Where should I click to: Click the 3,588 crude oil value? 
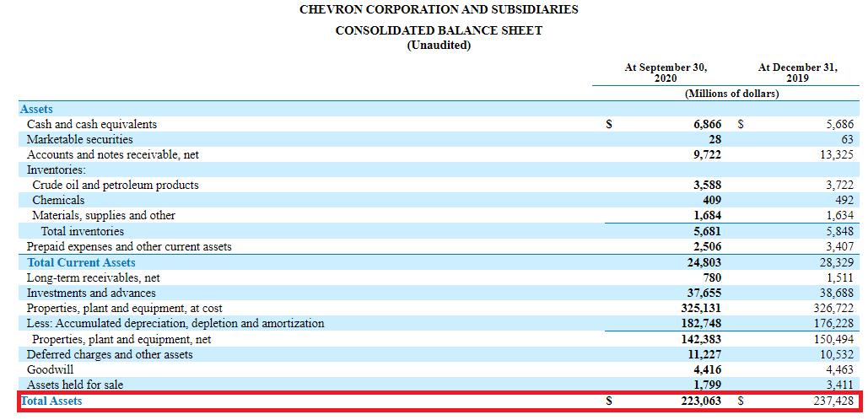[708, 185]
